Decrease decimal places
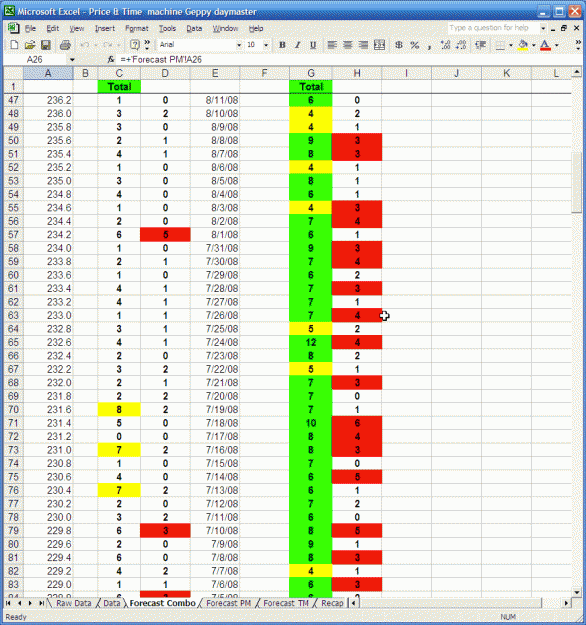Screen dimensions: 586x625 [x=461, y=45]
